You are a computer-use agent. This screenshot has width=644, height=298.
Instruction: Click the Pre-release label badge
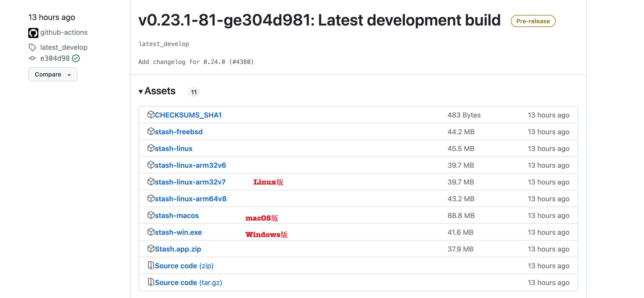[x=533, y=21]
